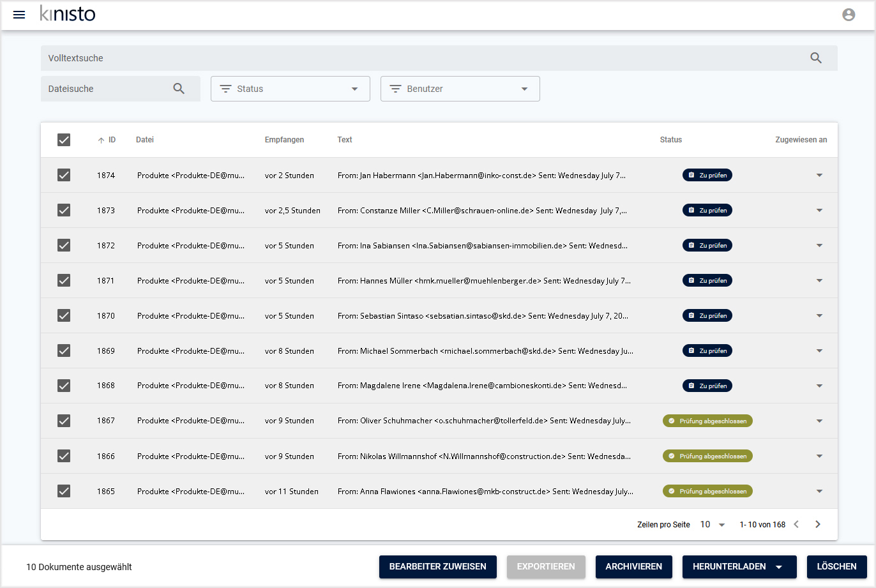This screenshot has height=588, width=876.
Task: Click the kinisto logo
Action: 68,13
